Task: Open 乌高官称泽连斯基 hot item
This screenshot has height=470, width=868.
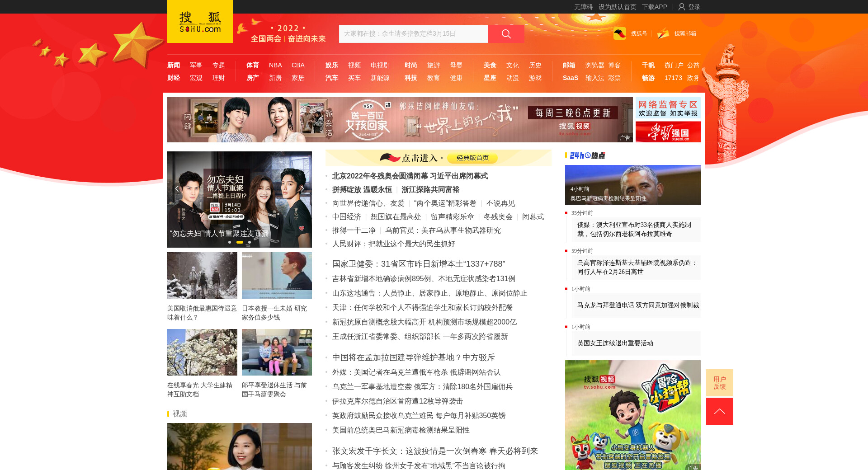Action: (x=637, y=267)
